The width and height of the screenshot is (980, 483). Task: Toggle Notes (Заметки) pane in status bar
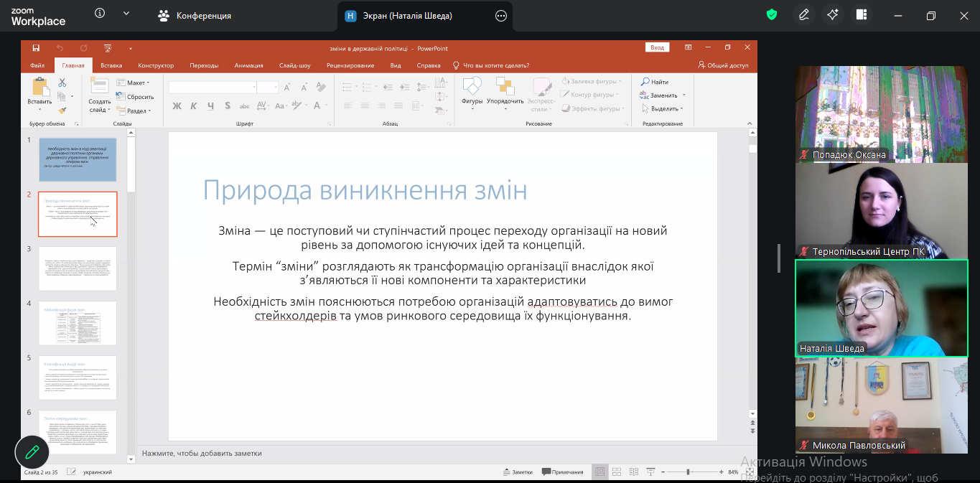point(518,472)
